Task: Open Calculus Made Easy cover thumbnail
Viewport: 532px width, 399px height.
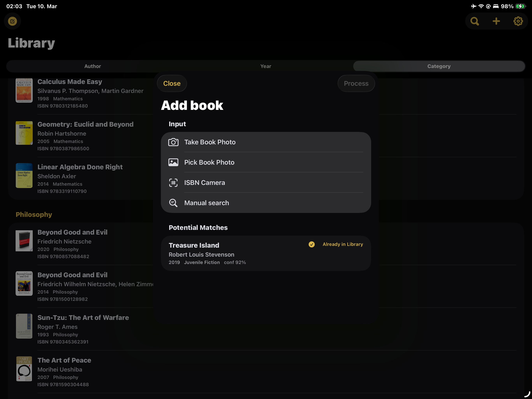Action: [x=24, y=91]
